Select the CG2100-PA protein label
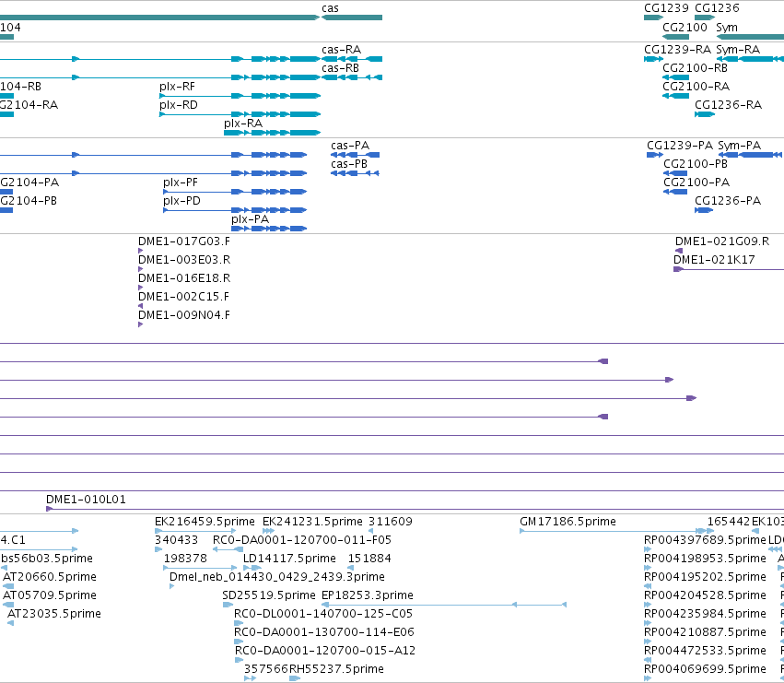784x683 pixels. (696, 183)
